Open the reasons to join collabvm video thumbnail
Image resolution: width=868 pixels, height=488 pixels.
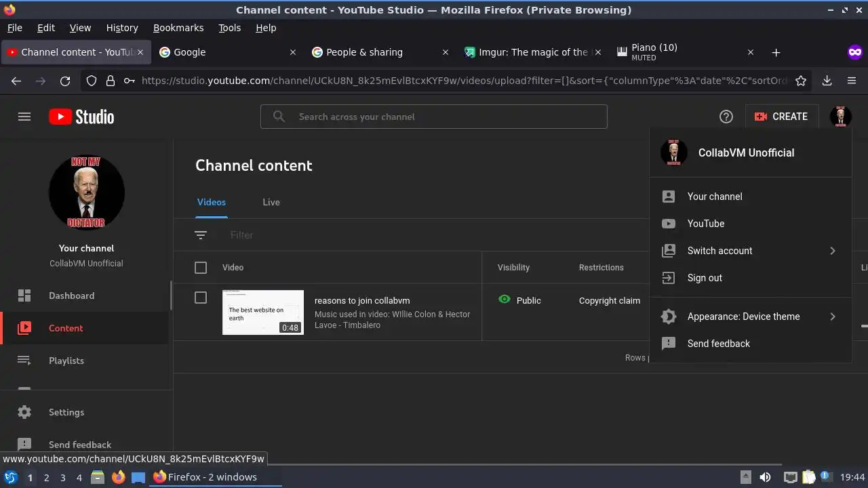pos(263,312)
